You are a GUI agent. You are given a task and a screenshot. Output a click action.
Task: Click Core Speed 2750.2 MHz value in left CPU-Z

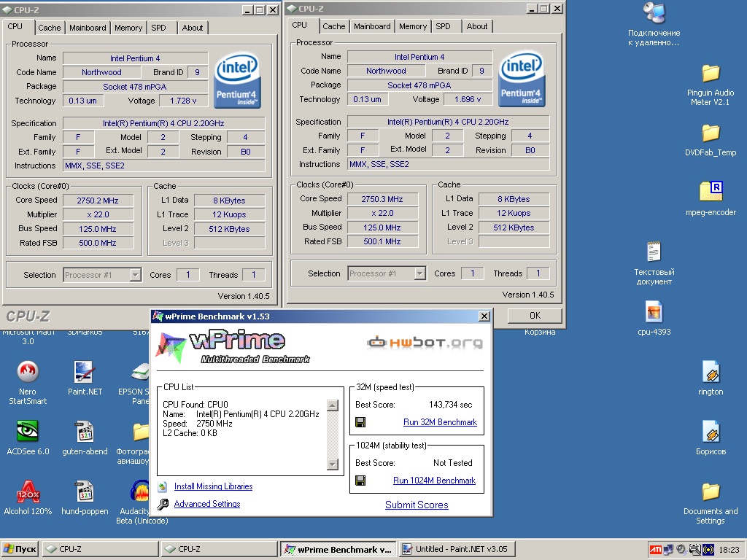tap(98, 201)
